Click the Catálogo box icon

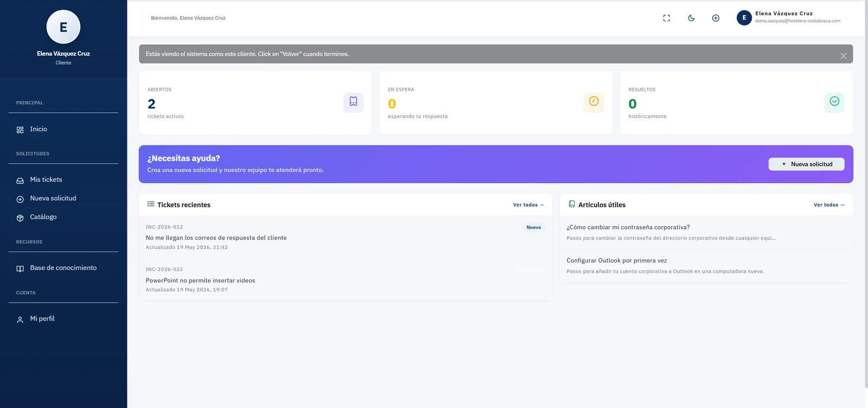(20, 218)
